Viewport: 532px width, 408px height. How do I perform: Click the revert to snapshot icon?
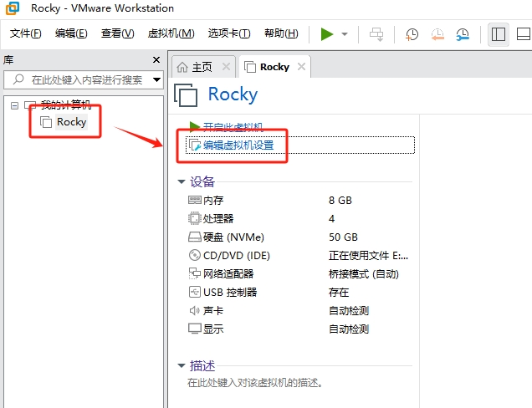tap(437, 34)
